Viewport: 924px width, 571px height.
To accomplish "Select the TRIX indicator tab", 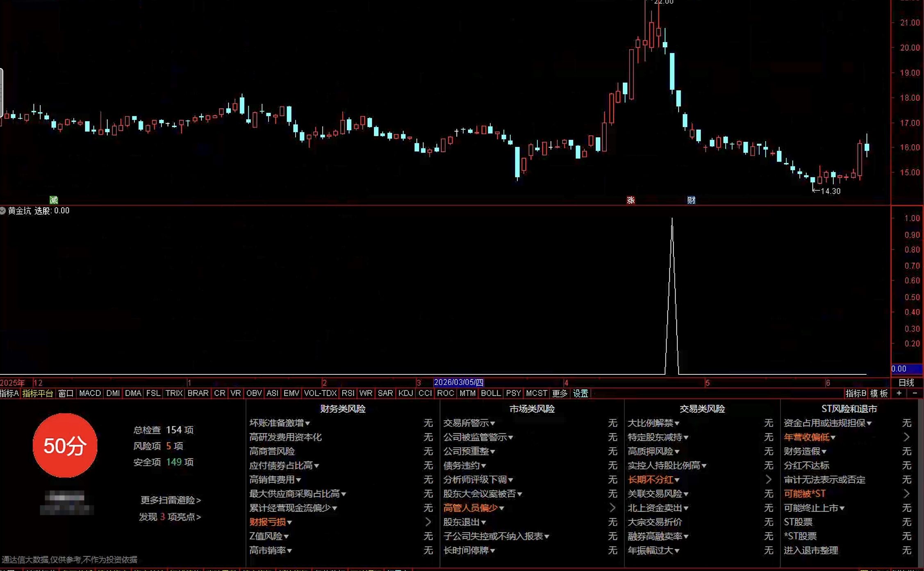I will click(x=174, y=393).
